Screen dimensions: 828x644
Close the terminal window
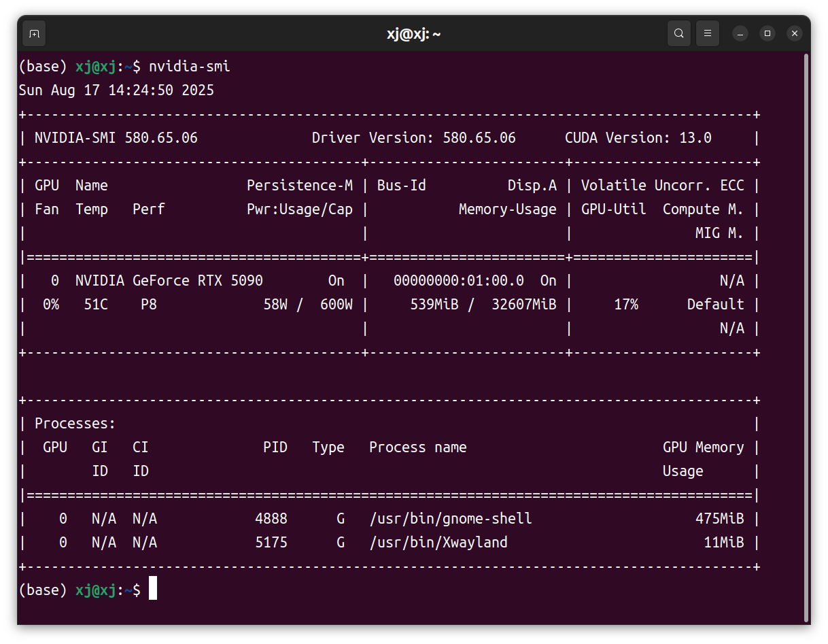pyautogui.click(x=795, y=33)
